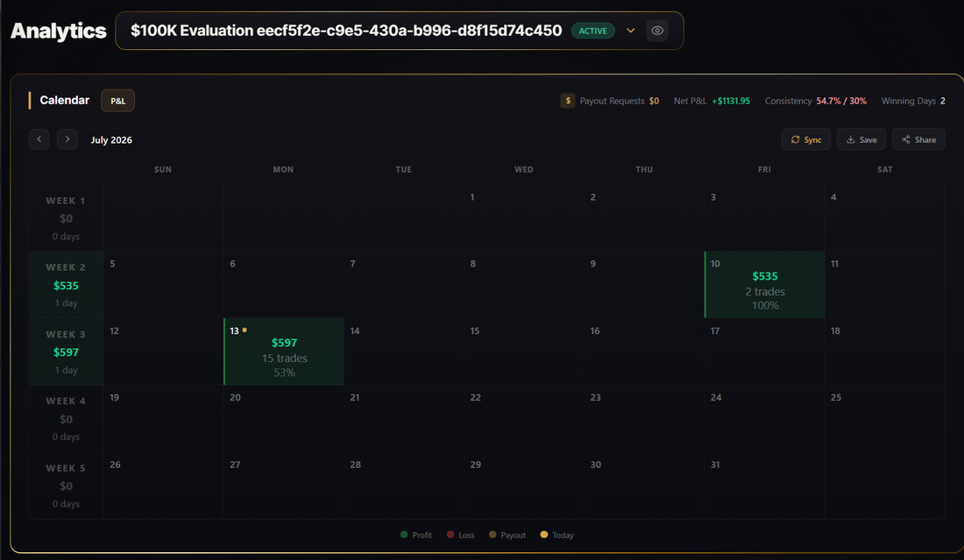Sync the calendar data
The height and width of the screenshot is (560, 964).
[806, 139]
